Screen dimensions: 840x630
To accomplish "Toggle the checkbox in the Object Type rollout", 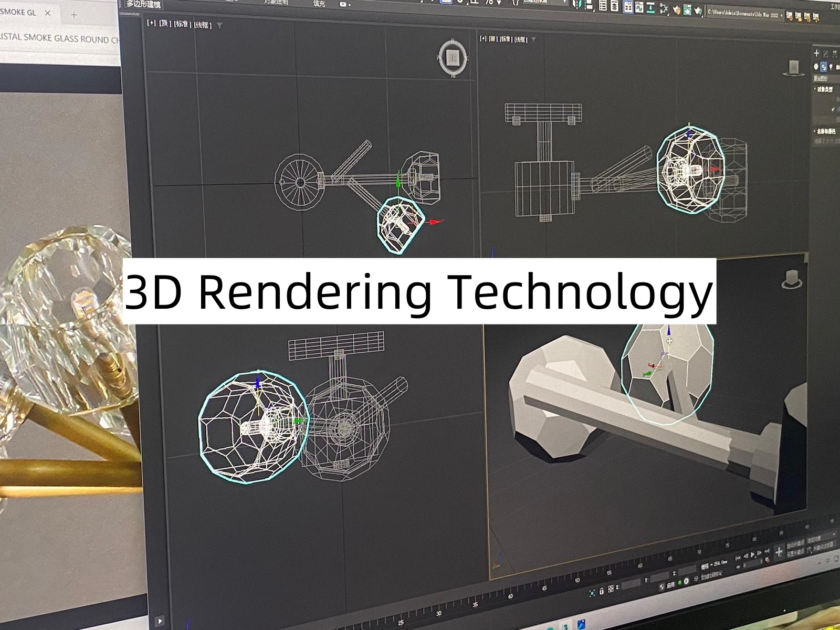I will tap(833, 109).
